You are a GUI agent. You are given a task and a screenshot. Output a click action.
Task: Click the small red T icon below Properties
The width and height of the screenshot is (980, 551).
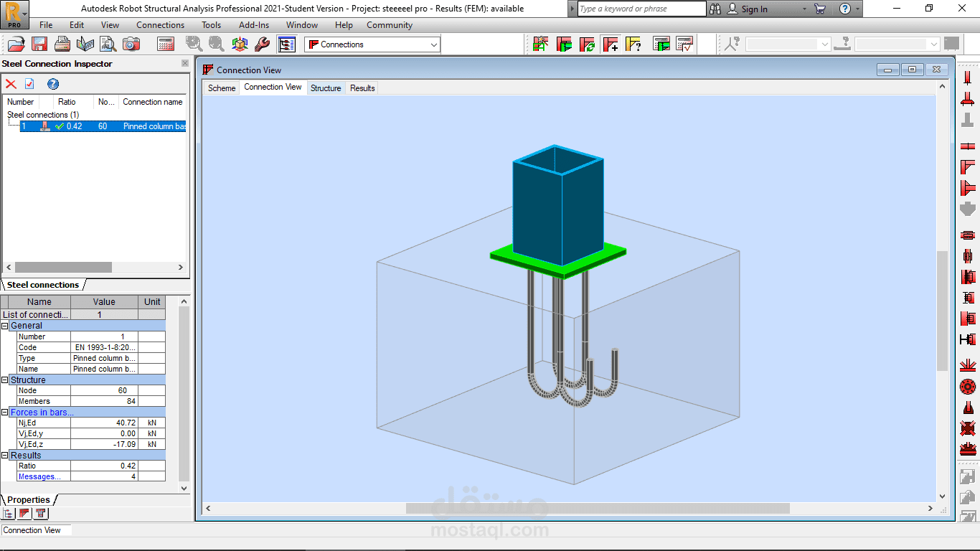point(41,513)
